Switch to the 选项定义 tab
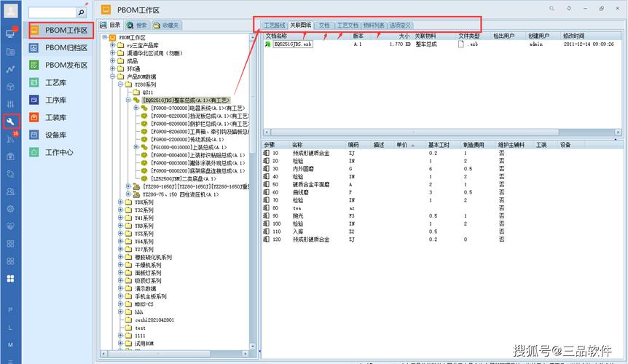The width and height of the screenshot is (628, 364). [400, 25]
